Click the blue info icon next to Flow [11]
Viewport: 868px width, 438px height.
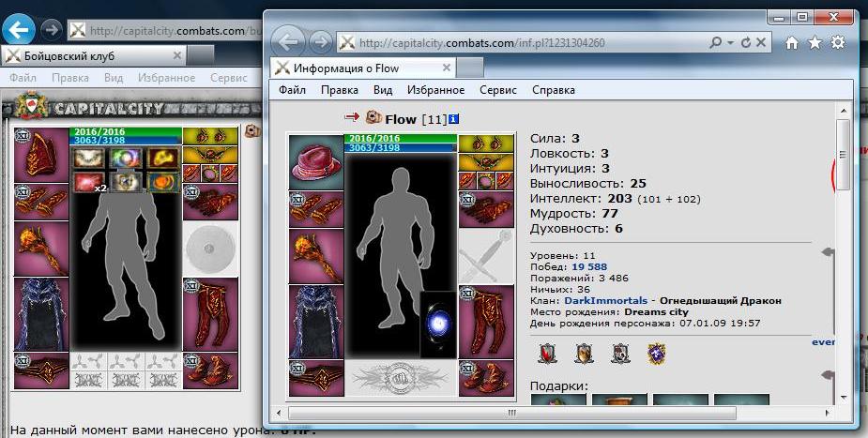[454, 119]
